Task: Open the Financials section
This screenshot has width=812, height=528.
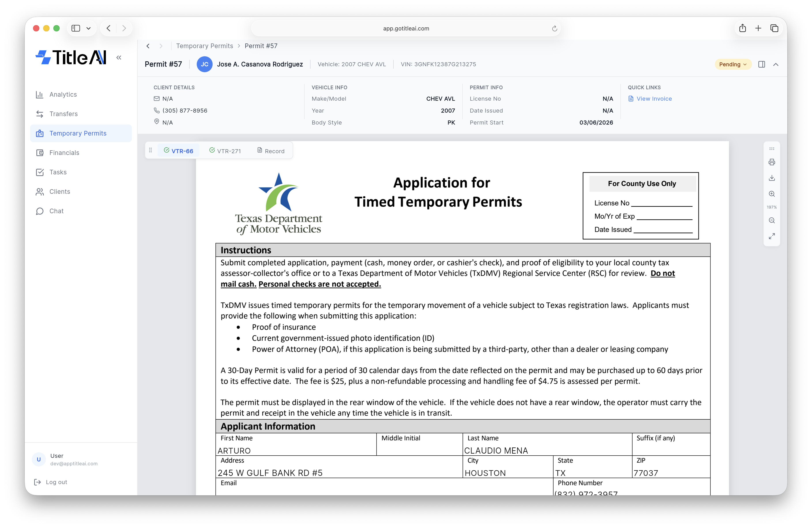Action: (x=65, y=153)
